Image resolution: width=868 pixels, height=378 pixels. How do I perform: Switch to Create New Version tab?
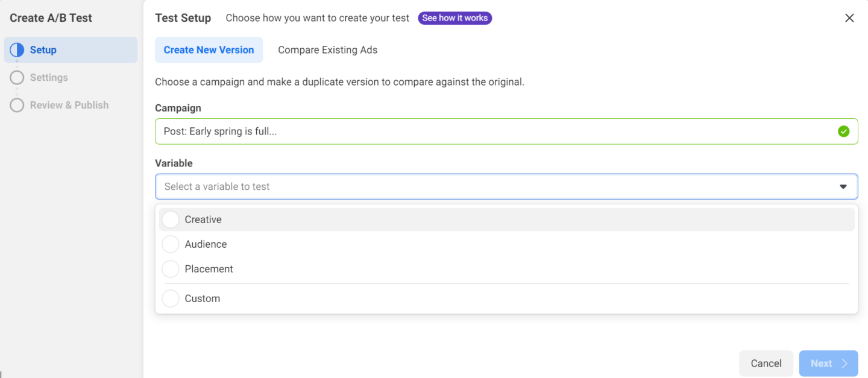tap(209, 50)
